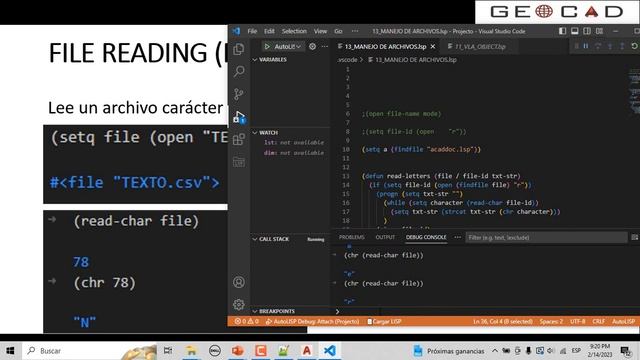Open the View menu
640x360 pixels.
pyautogui.click(x=320, y=31)
